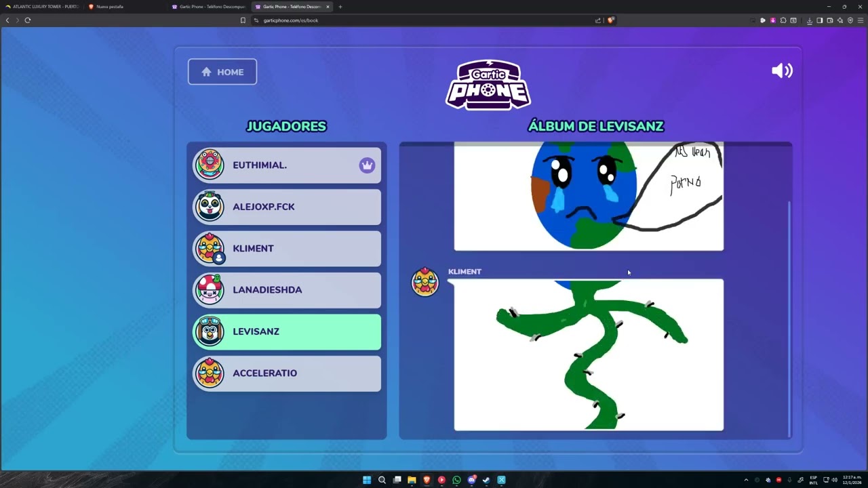Open WhatsApp from the taskbar
Screen dimensions: 868x488
tap(456, 480)
